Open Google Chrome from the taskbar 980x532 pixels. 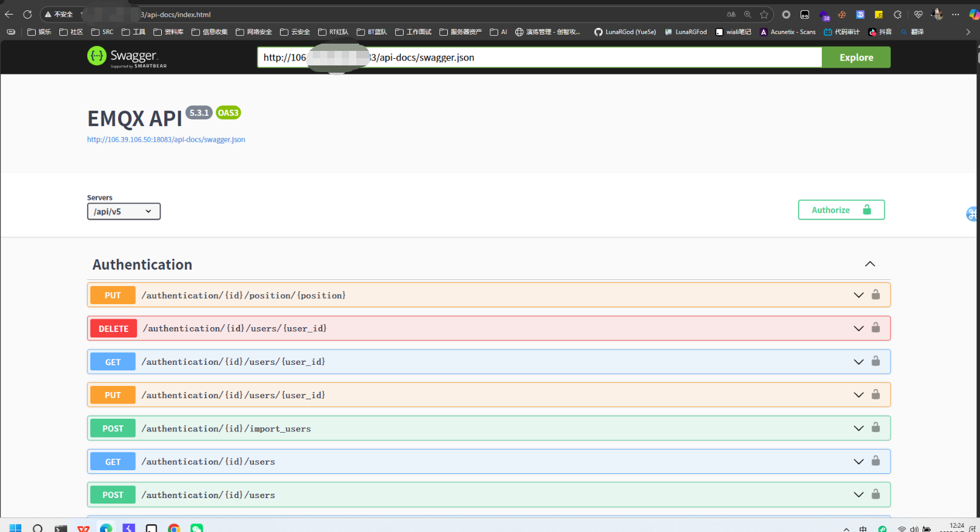pyautogui.click(x=174, y=528)
